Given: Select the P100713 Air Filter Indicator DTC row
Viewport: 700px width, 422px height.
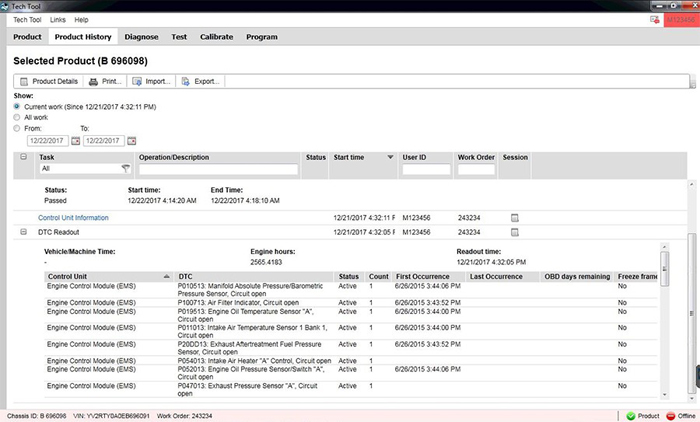Looking at the screenshot, I should click(x=351, y=302).
